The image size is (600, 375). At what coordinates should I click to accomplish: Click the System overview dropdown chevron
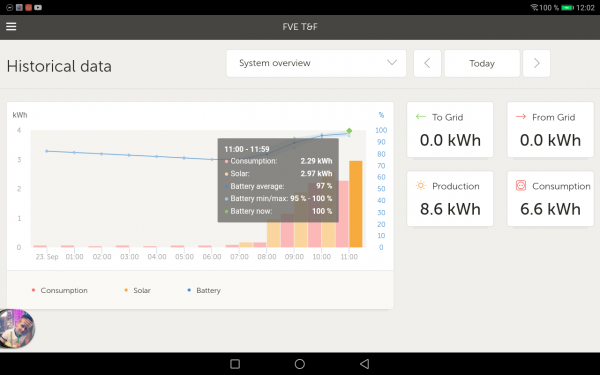tap(391, 62)
